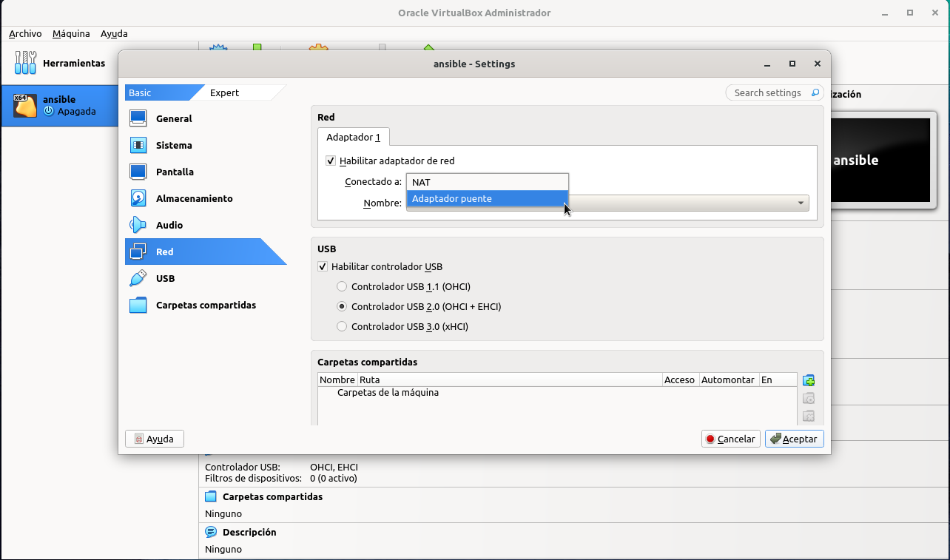Click the Automontar column header
The height and width of the screenshot is (560, 950).
pyautogui.click(x=729, y=379)
